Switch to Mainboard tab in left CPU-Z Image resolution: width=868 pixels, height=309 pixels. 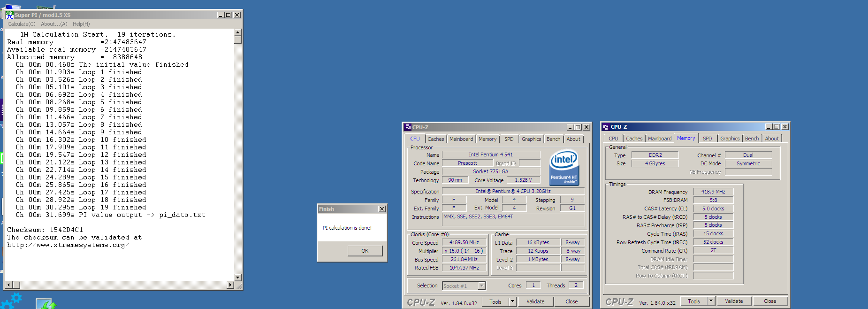coord(461,139)
